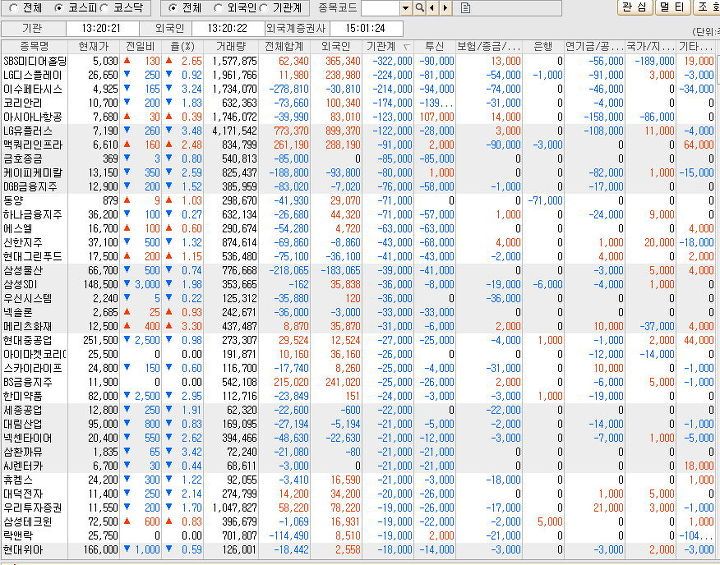Select the 현대그린푸드 stock name
Viewport: 720px width, 565px height.
32,256
